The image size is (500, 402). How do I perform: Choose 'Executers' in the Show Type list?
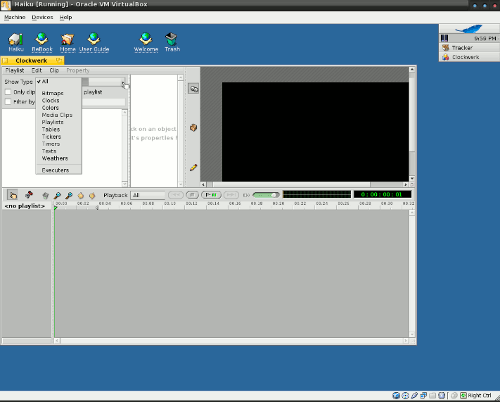pos(58,170)
